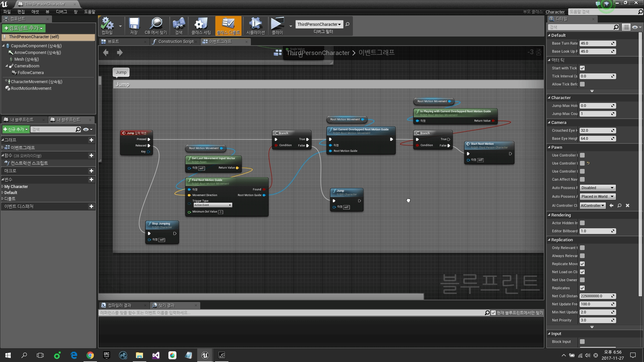This screenshot has height=362, width=644.
Task: Open the Trigger Type Action Event dropdown
Action: pyautogui.click(x=212, y=205)
